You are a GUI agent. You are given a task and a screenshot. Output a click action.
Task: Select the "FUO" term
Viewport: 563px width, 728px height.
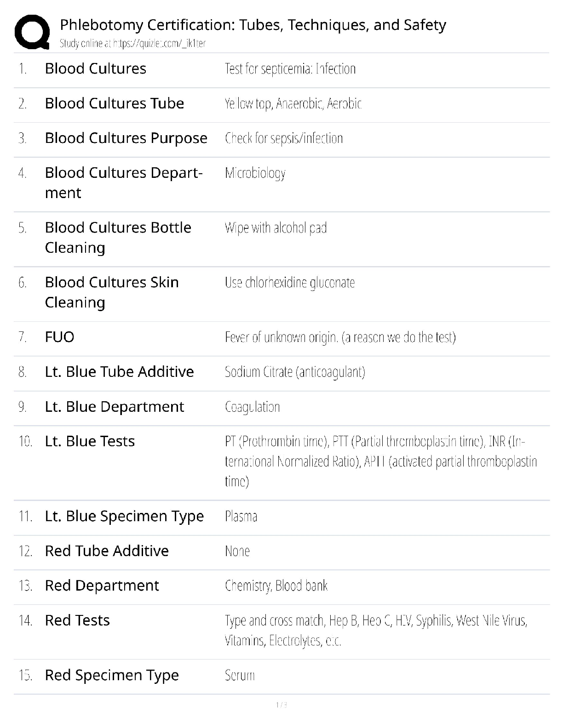click(59, 337)
